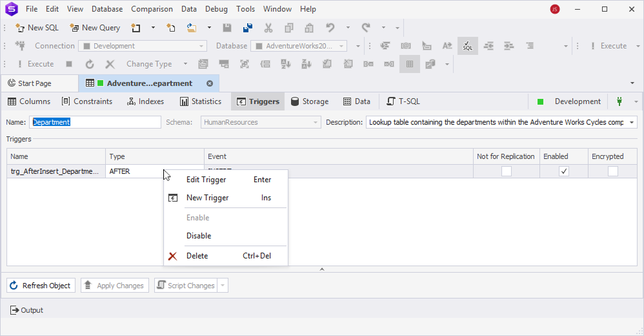
Task: Click the Name input field containing Department
Action: (x=95, y=122)
